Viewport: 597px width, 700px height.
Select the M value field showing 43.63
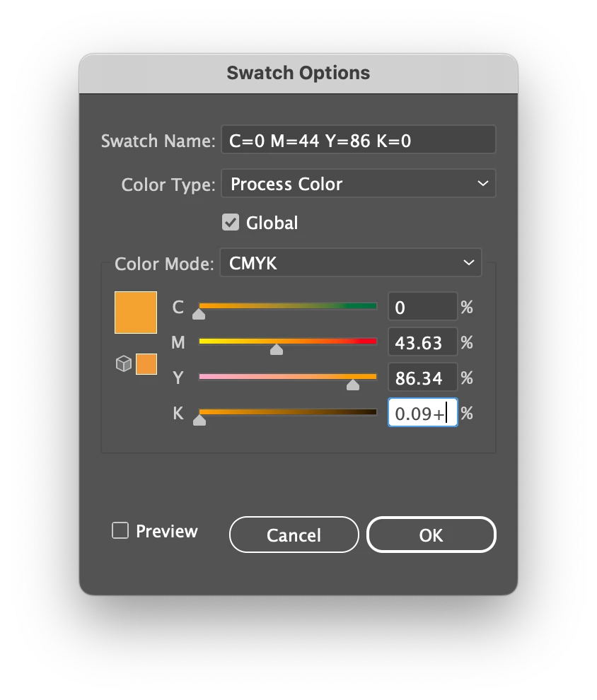(422, 343)
